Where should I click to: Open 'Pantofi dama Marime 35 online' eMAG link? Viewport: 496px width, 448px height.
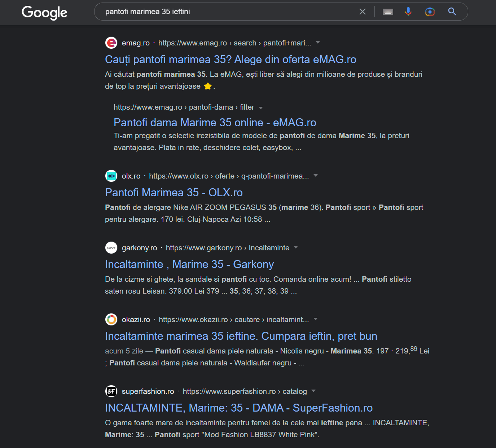click(x=215, y=123)
